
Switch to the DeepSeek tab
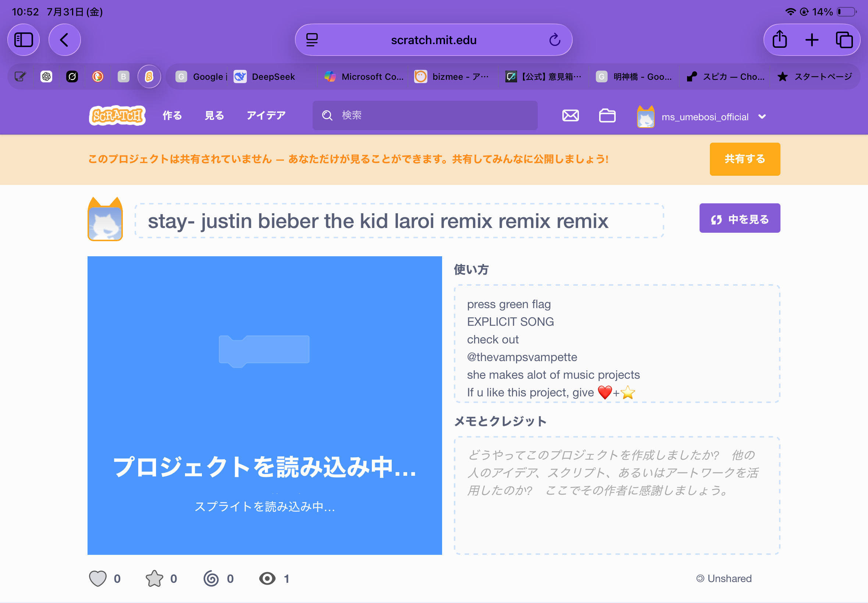[x=272, y=77]
